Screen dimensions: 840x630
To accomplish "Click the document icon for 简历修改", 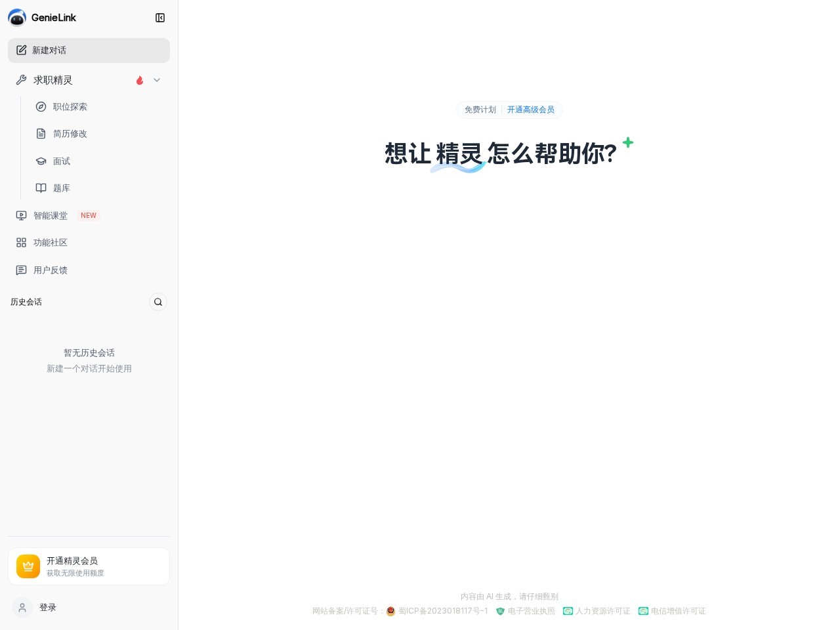I will pyautogui.click(x=41, y=134).
